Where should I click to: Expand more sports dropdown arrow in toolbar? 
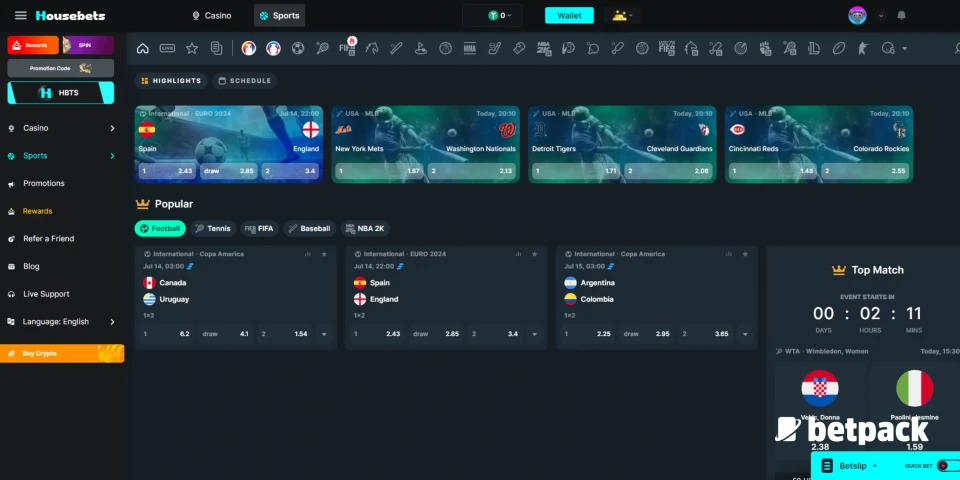pyautogui.click(x=904, y=48)
